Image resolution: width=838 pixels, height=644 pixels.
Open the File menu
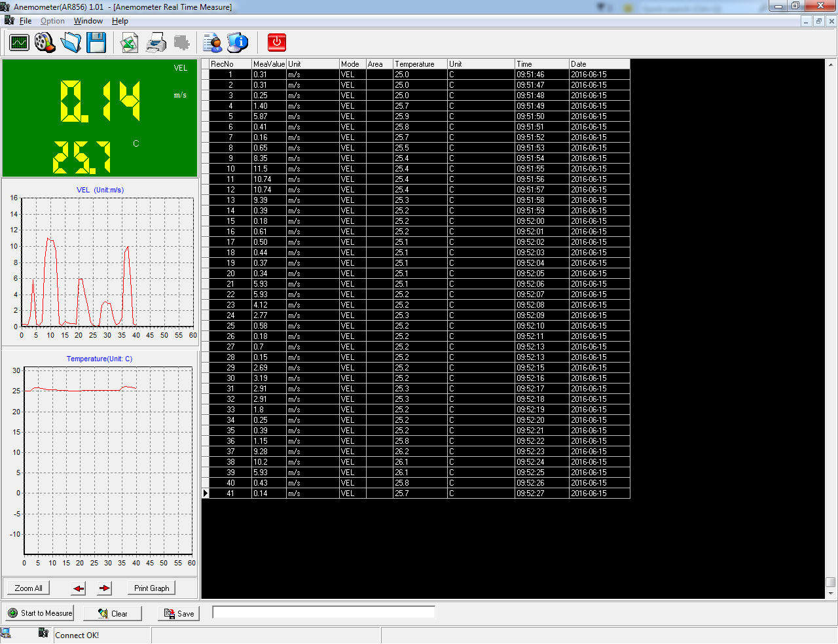25,21
